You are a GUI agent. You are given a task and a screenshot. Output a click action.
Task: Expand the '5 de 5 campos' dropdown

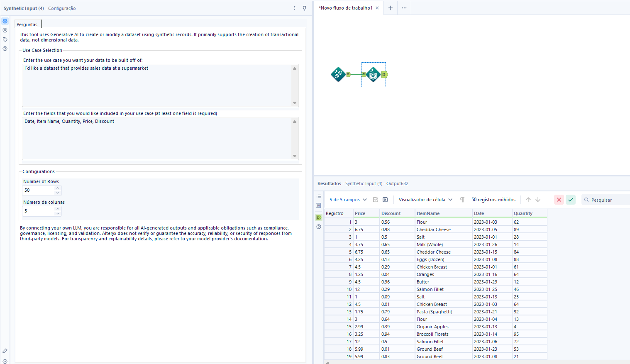coord(348,200)
